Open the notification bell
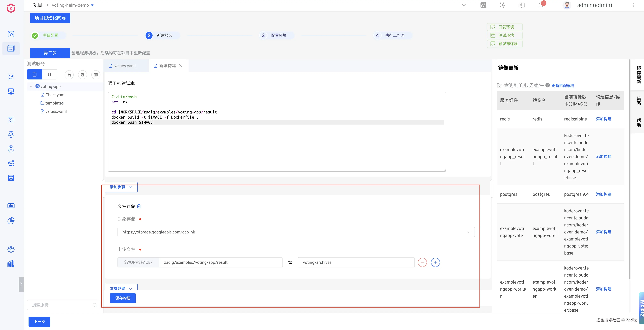This screenshot has height=330, width=644. (541, 5)
